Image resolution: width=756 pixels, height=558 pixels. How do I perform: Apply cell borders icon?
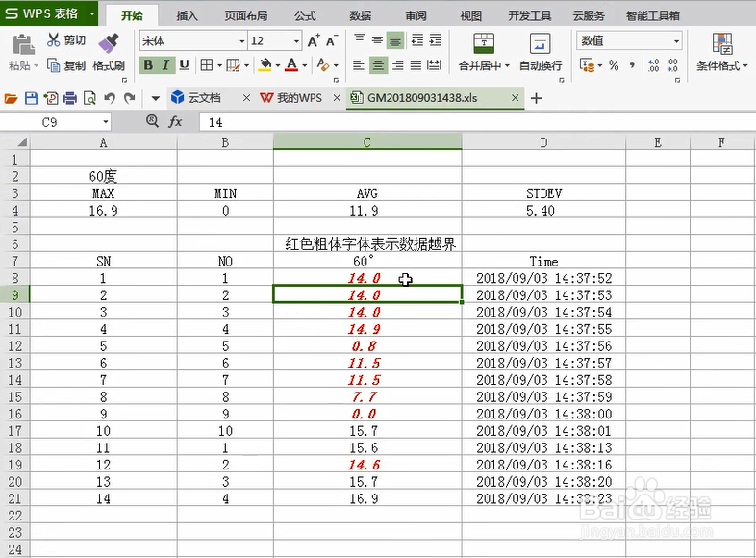(207, 65)
